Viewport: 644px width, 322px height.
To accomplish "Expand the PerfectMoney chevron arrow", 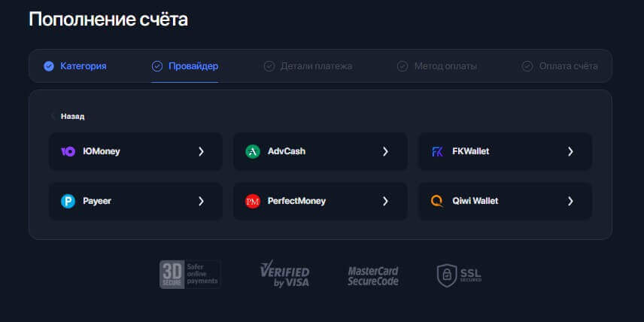I will tap(385, 201).
